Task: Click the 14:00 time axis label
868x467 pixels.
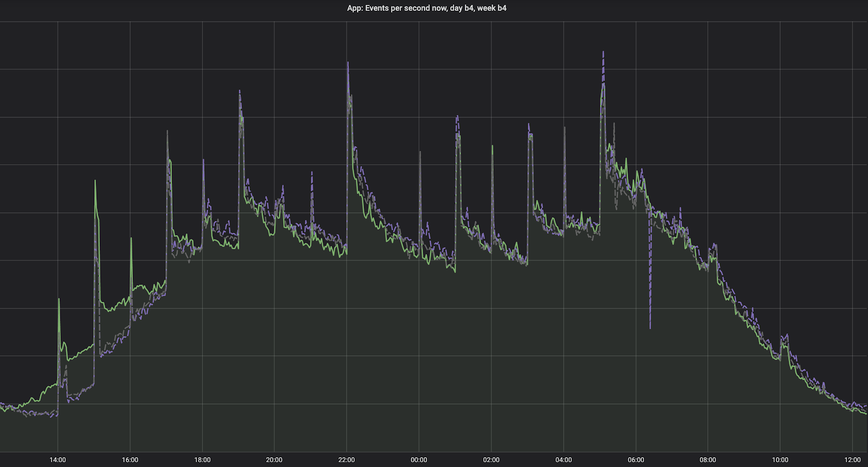Action: (58, 460)
